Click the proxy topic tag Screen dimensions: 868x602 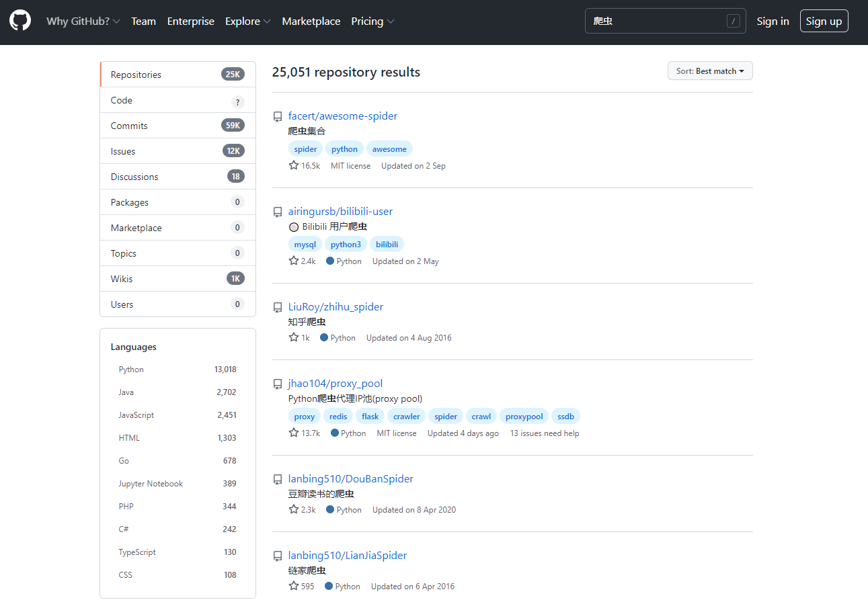point(305,416)
